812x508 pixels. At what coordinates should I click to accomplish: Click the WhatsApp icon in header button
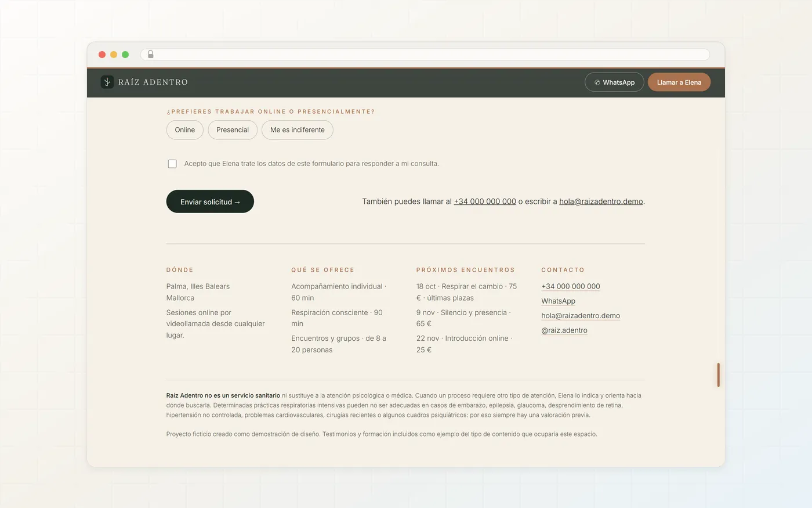[x=597, y=82]
